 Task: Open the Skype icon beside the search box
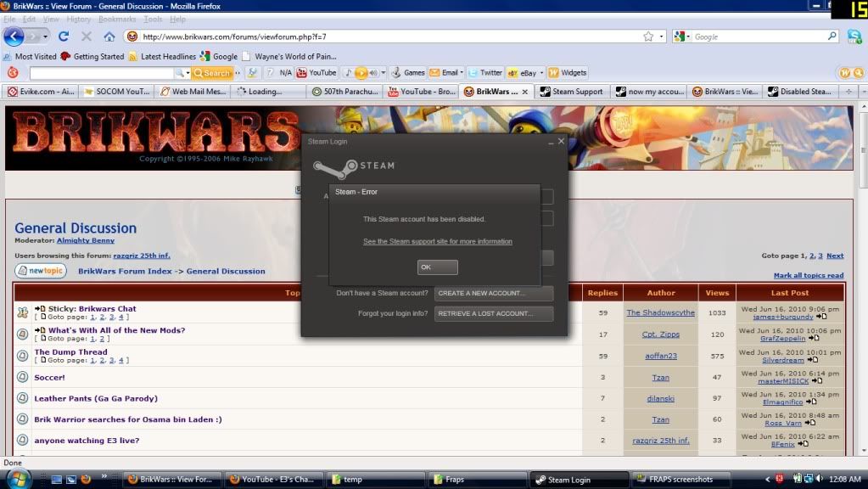point(854,37)
